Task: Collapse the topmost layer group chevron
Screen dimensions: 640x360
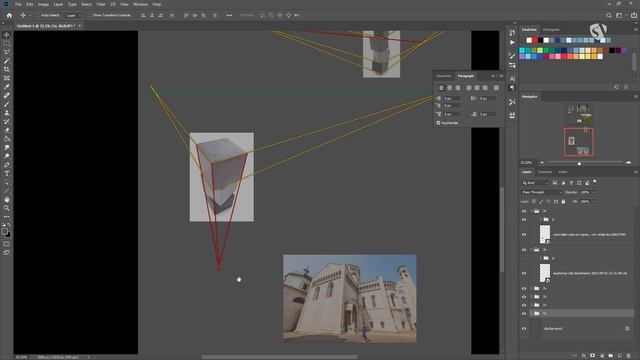Action: (531, 211)
